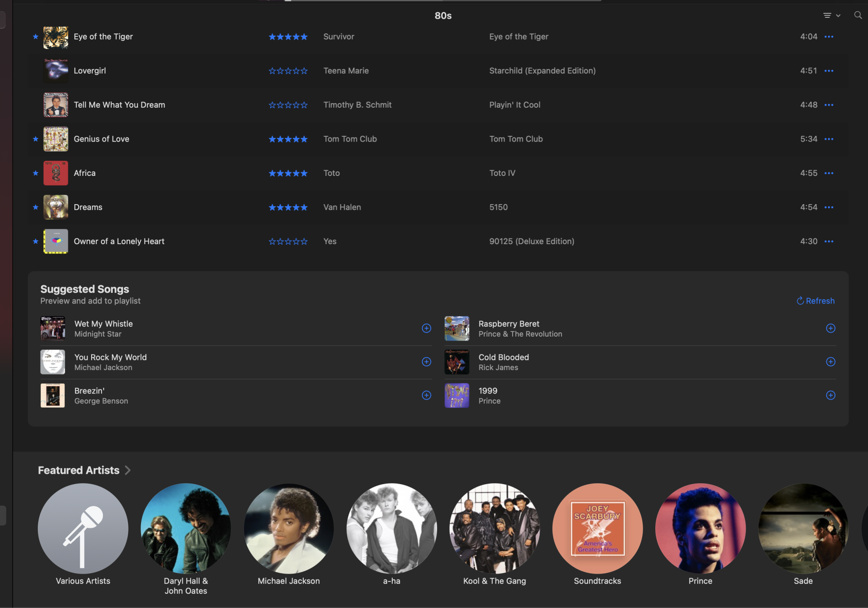Add Wet My Whistle to playlist
Screen dimensions: 868x608
click(x=426, y=328)
